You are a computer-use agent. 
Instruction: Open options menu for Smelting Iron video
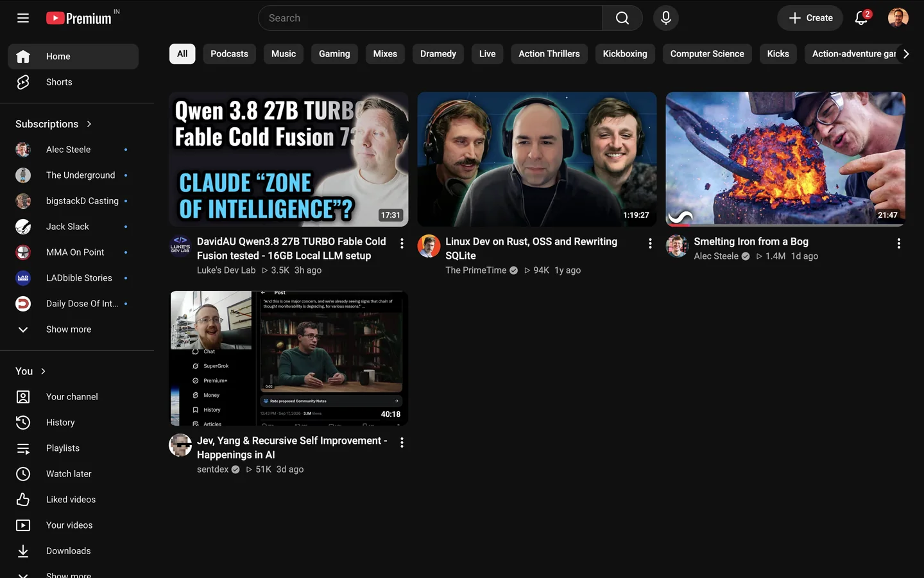[898, 243]
